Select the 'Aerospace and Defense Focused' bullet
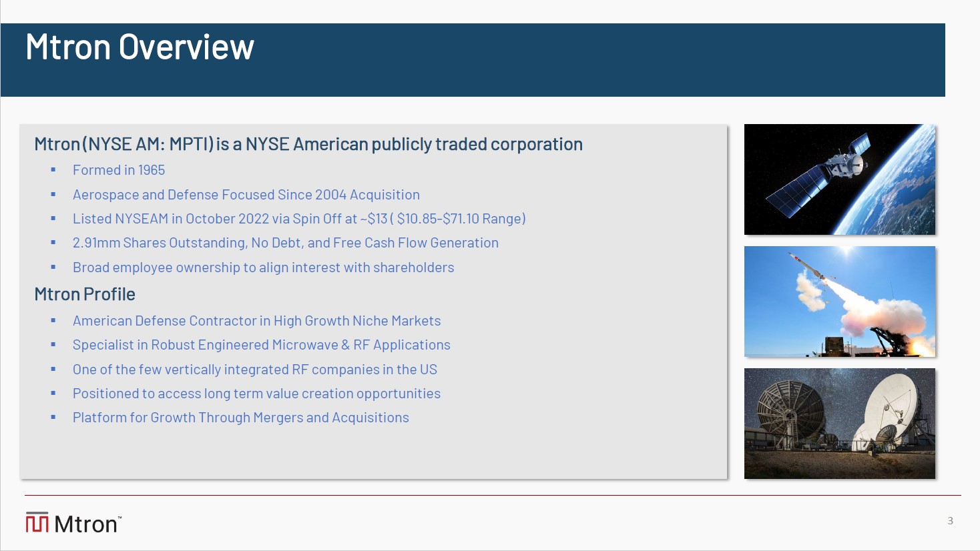Viewport: 980px width, 551px height. point(246,195)
